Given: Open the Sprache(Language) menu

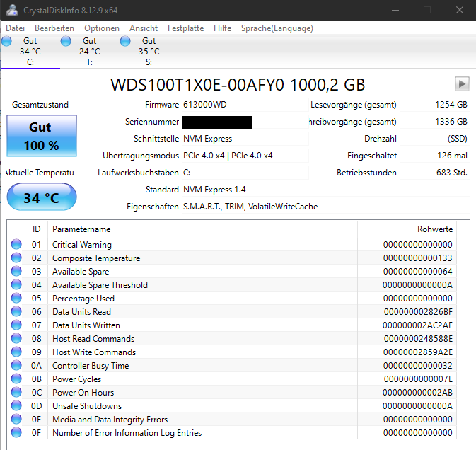Looking at the screenshot, I should pos(277,28).
